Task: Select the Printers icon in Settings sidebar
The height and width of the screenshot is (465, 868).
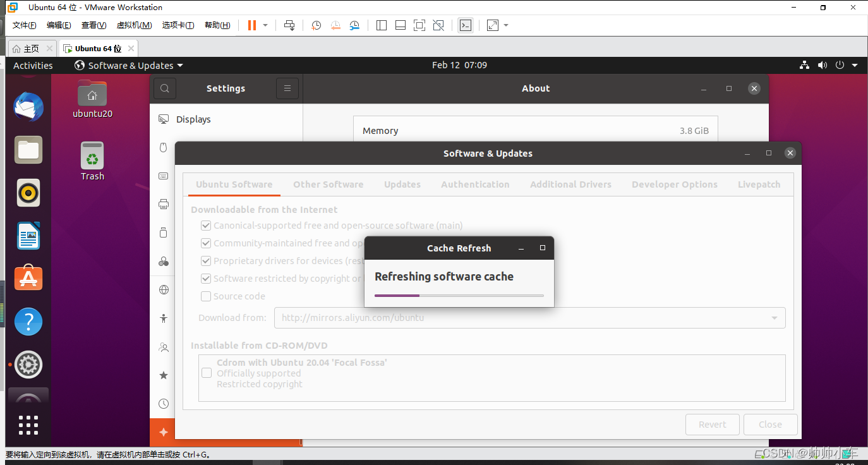Action: (164, 204)
